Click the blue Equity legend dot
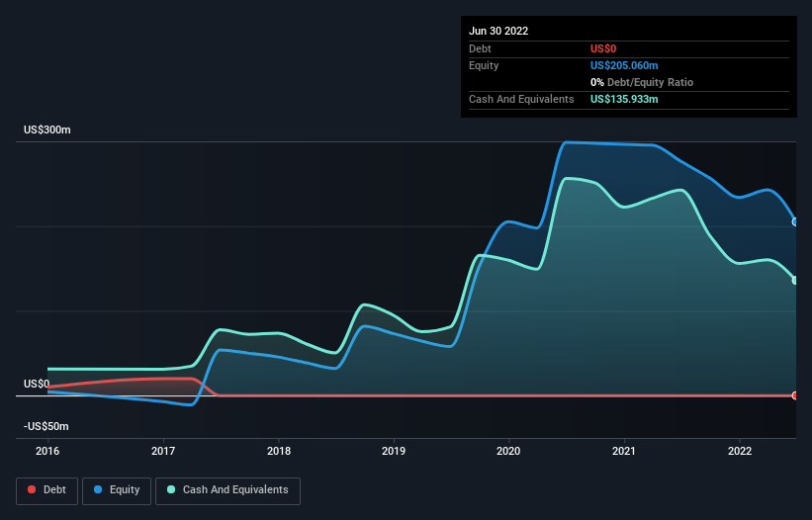The image size is (812, 520). 98,489
